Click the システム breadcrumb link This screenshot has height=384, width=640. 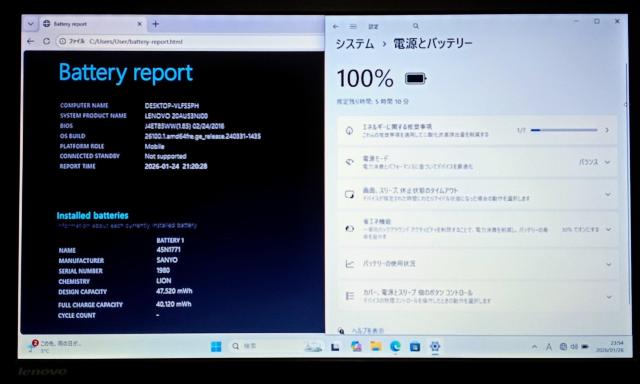[354, 44]
